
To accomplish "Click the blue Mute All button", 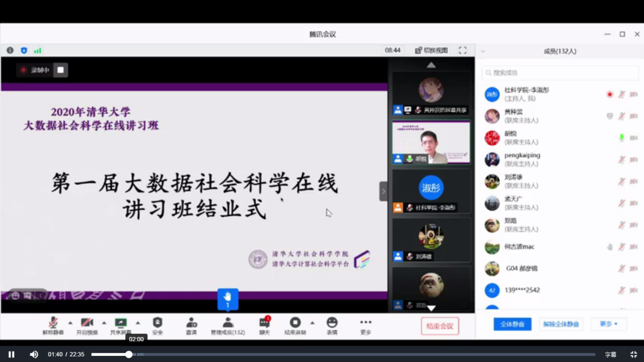I will point(512,324).
